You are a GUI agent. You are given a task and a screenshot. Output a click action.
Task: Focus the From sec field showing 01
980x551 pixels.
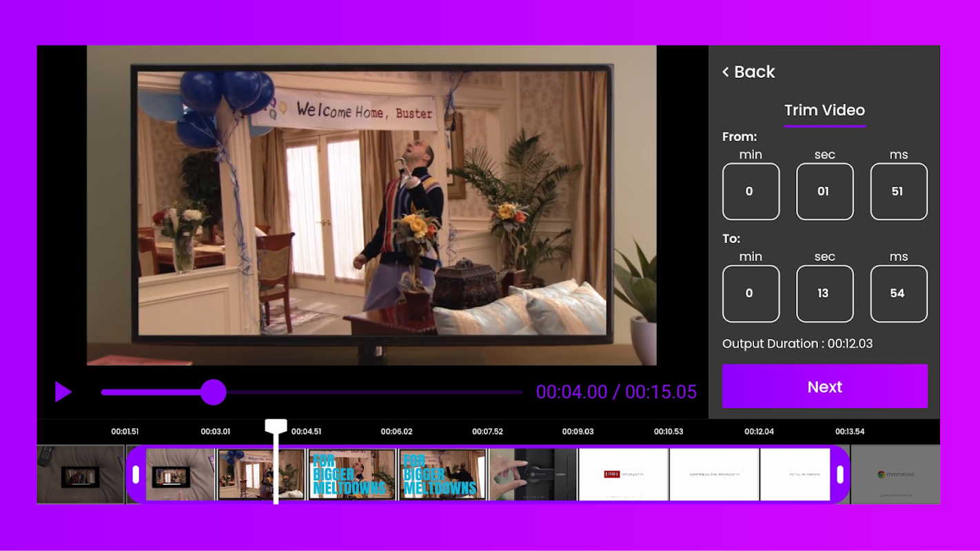(x=825, y=191)
